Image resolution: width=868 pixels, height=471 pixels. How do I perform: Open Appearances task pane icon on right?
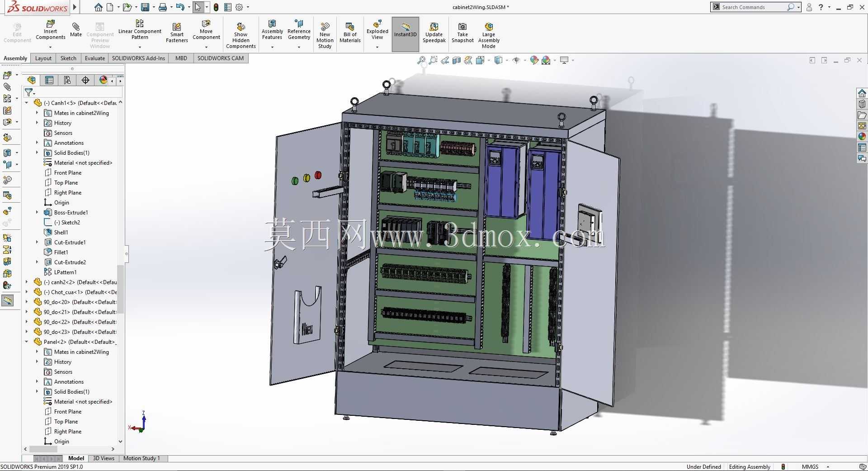tap(862, 136)
